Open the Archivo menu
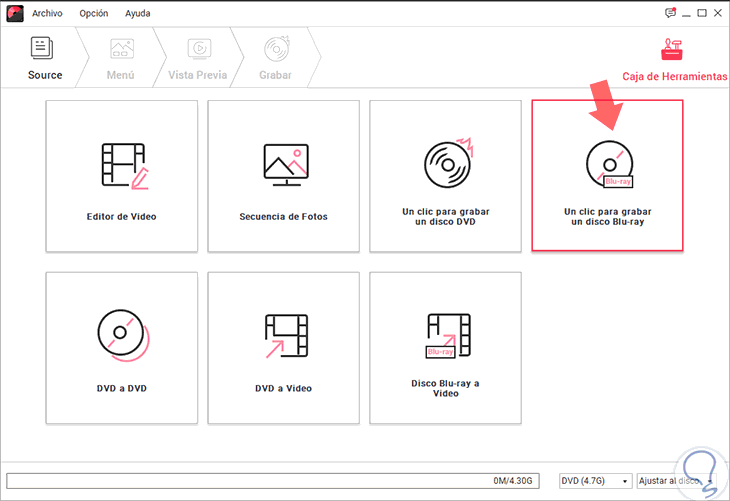The image size is (730, 501). click(x=47, y=14)
